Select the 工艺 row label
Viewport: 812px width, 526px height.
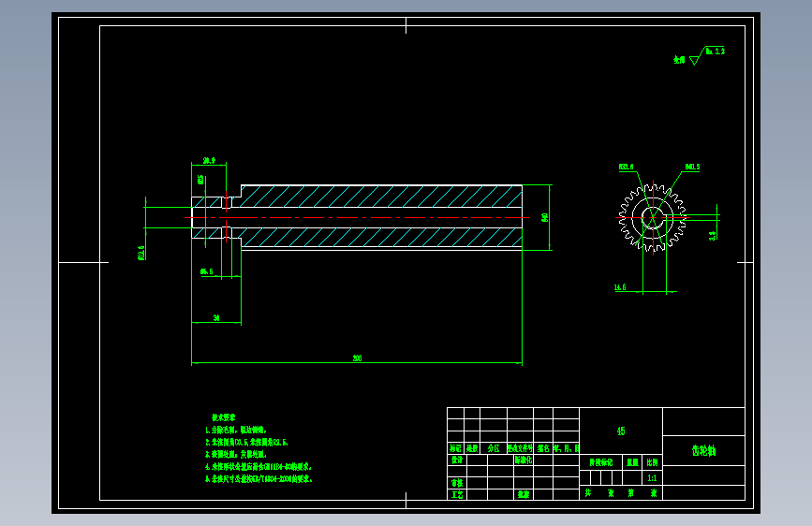457,495
